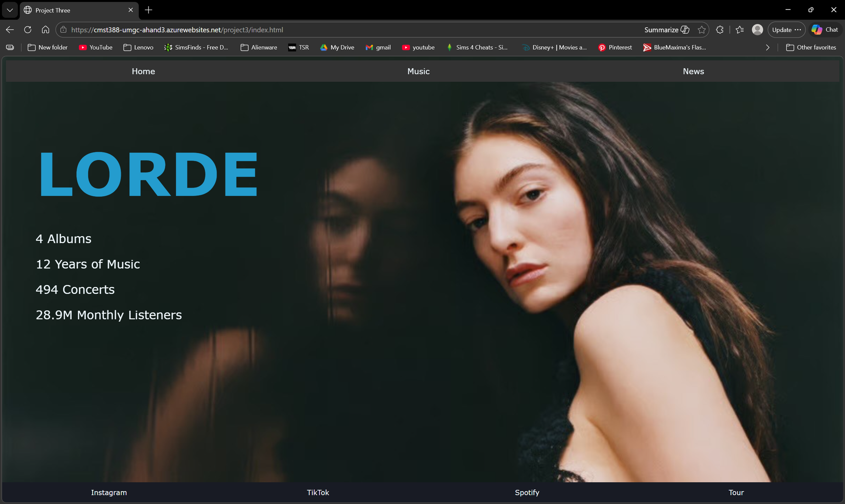This screenshot has height=504, width=845.
Task: Toggle favorite star for this page
Action: [x=702, y=29]
